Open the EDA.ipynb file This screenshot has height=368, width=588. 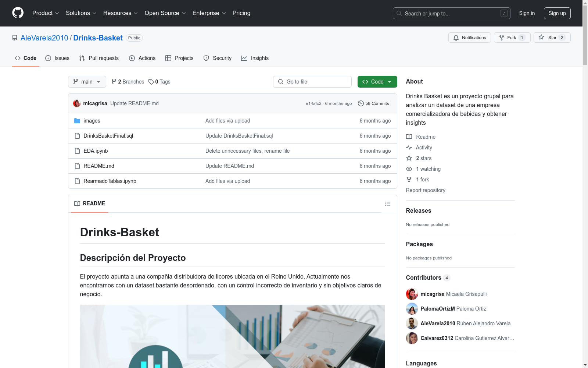(96, 151)
